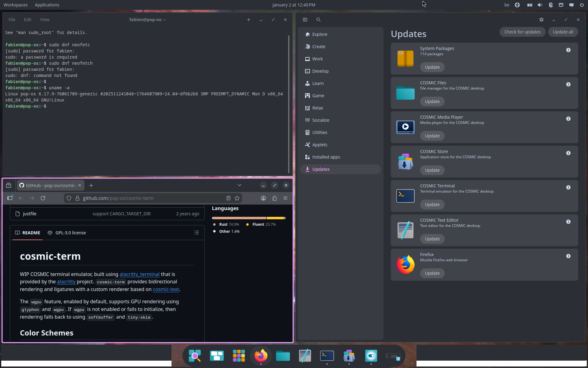
Task: Click the Firefox address bar
Action: 138,198
